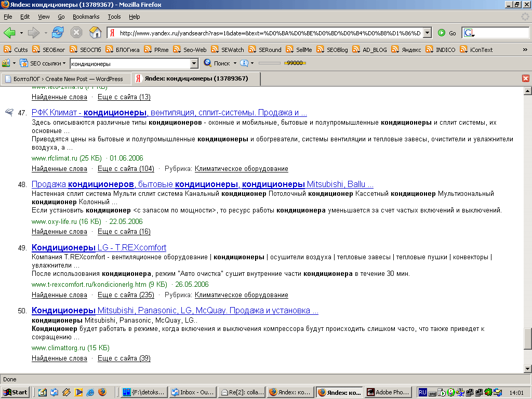The image size is (532, 399).
Task: Click the RU language tray indicator
Action: pos(422,392)
